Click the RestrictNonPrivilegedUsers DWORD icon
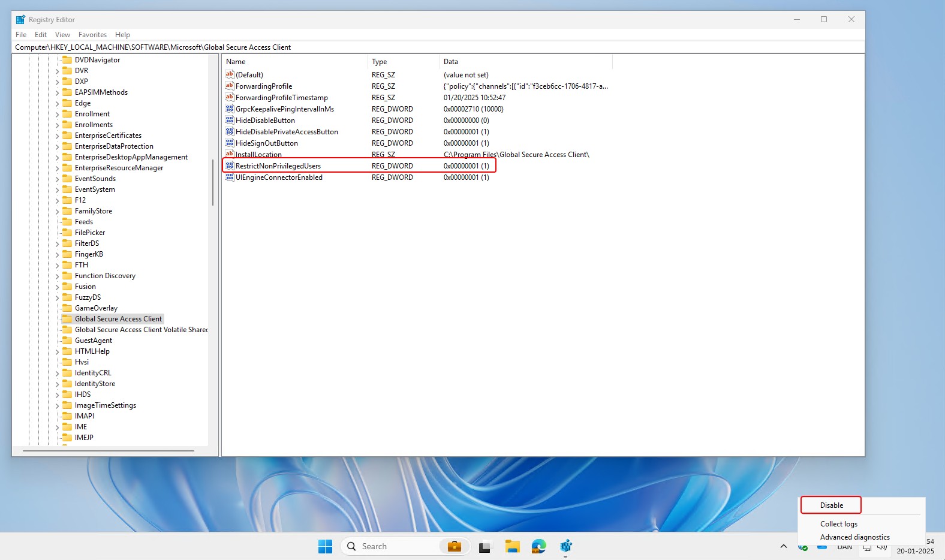 pyautogui.click(x=230, y=165)
